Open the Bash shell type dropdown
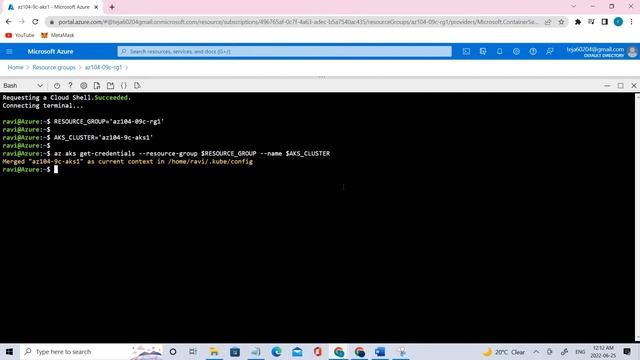The width and height of the screenshot is (640, 360). [x=23, y=86]
